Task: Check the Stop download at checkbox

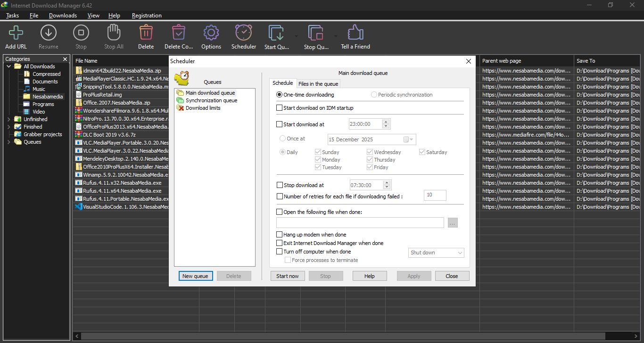Action: coord(280,185)
